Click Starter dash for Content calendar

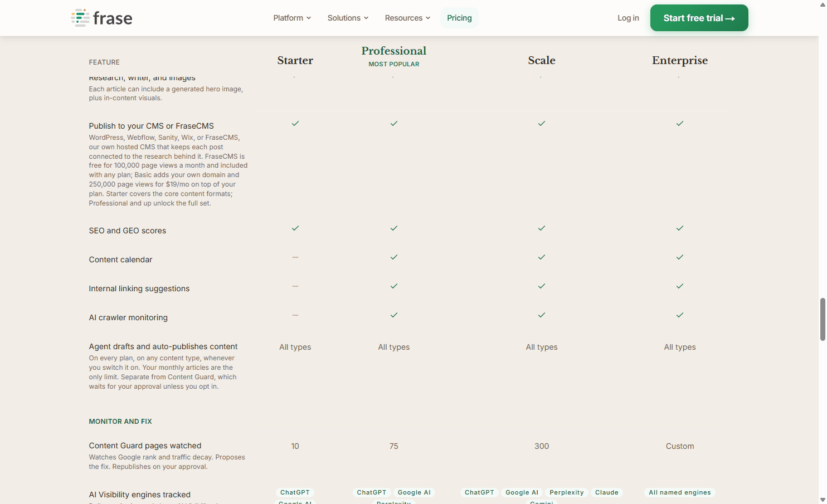(x=295, y=257)
